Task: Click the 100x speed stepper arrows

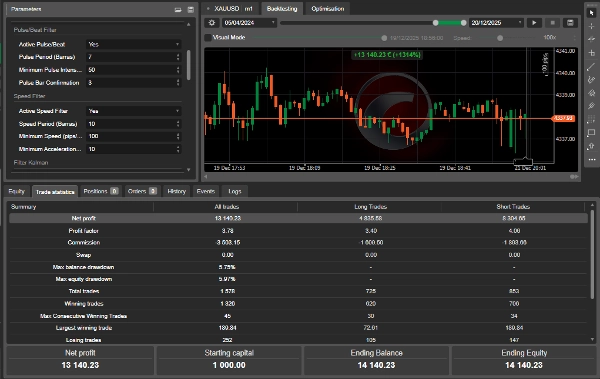Action: tap(574, 38)
